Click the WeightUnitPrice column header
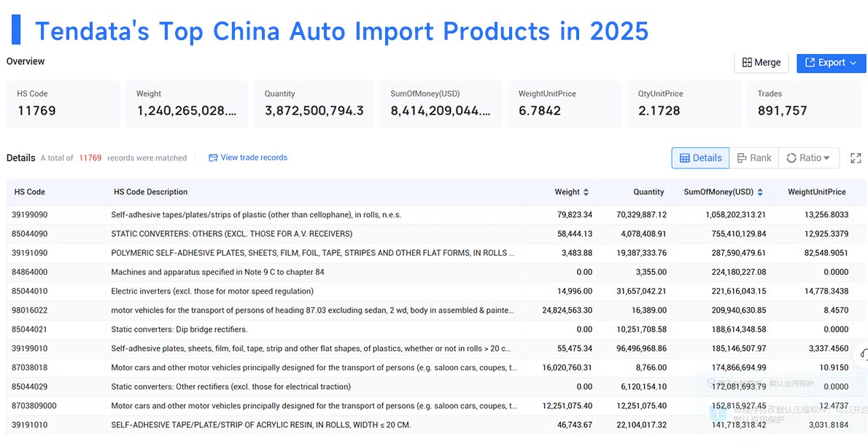 [x=816, y=192]
